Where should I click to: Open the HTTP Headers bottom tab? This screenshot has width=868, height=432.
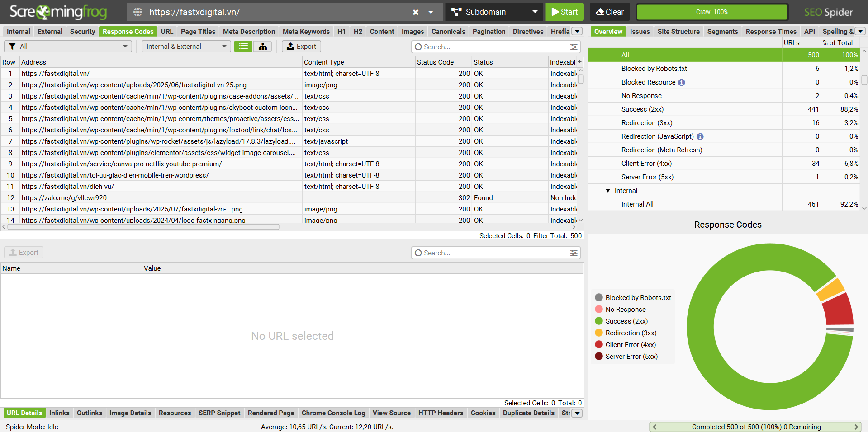441,413
